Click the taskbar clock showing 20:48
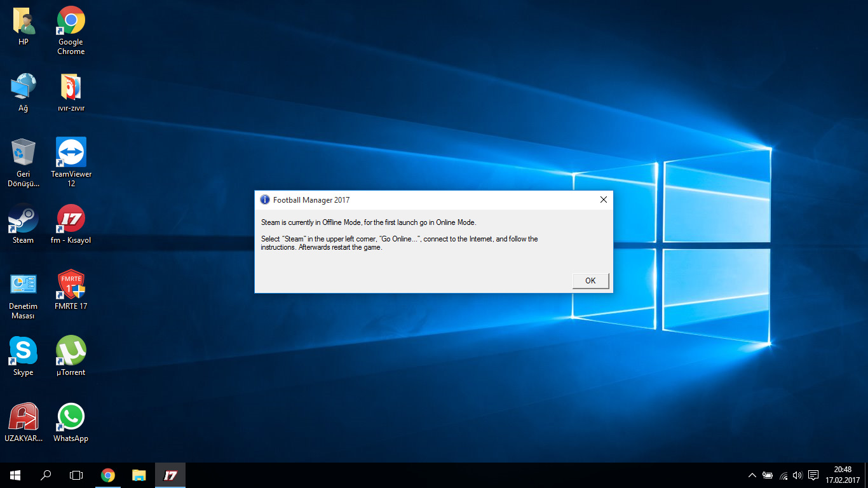This screenshot has height=488, width=868. click(x=842, y=475)
